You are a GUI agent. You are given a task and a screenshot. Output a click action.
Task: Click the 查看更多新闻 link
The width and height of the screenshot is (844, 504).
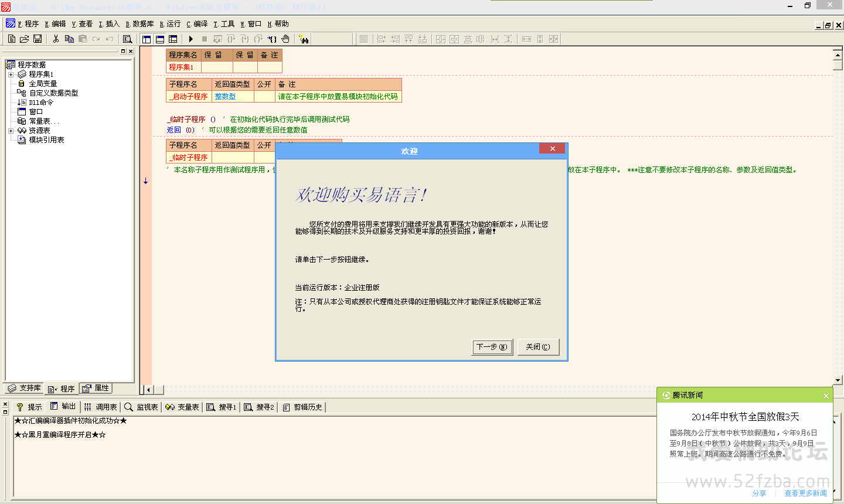coord(805,493)
